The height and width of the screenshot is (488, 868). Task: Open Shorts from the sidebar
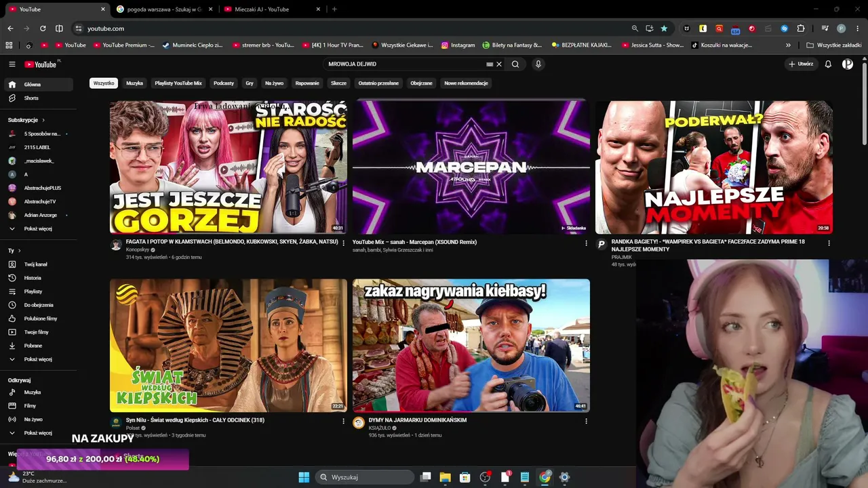[40, 98]
